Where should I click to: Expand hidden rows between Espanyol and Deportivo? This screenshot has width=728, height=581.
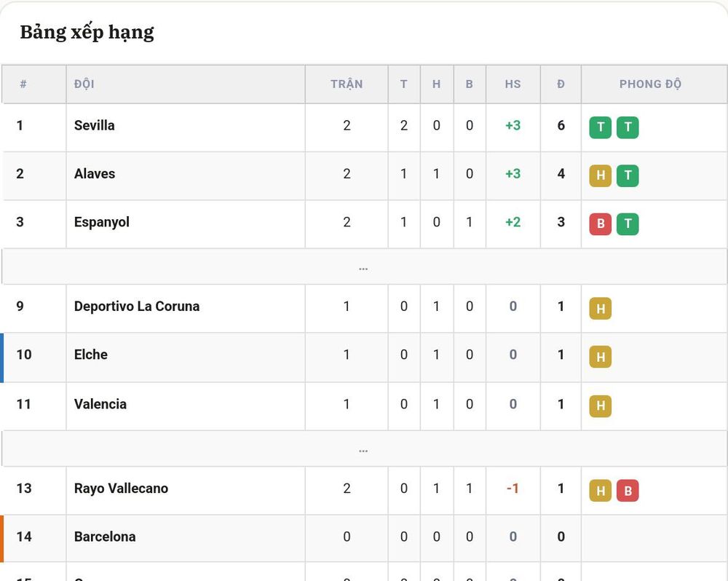coord(363,266)
